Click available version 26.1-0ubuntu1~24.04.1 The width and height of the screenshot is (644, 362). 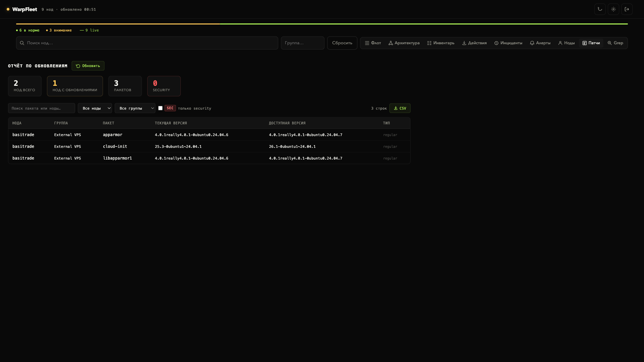(292, 146)
